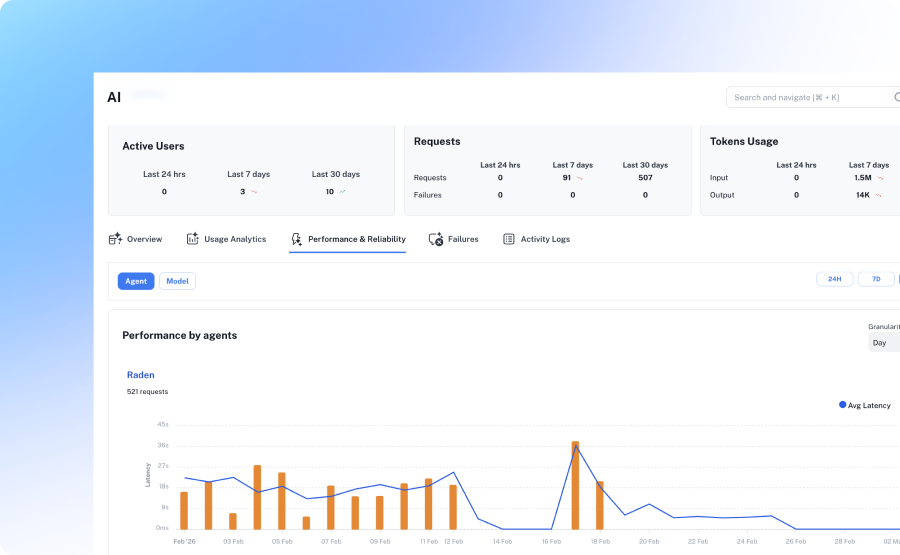This screenshot has width=900, height=555.
Task: Click the downward trend icon beside 14K
Action: click(878, 196)
